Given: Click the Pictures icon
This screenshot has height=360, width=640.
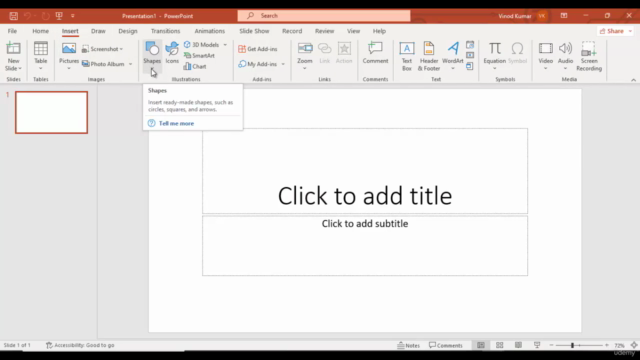Looking at the screenshot, I should tap(69, 49).
